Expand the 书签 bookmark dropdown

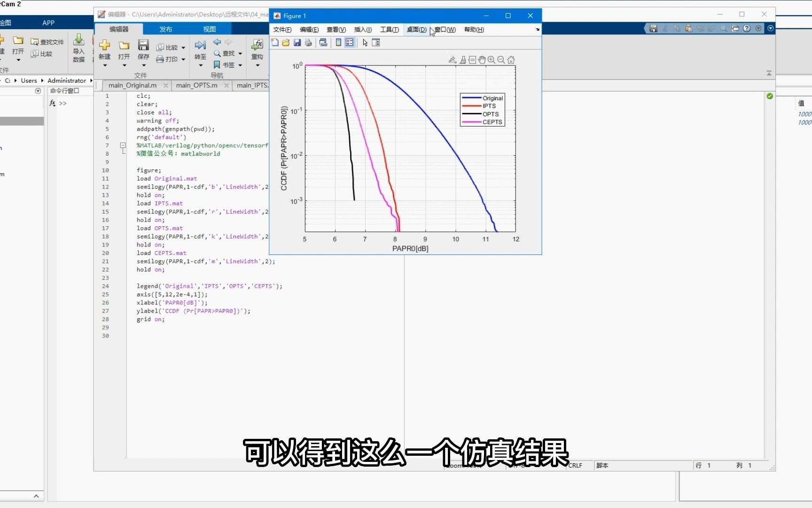point(240,65)
